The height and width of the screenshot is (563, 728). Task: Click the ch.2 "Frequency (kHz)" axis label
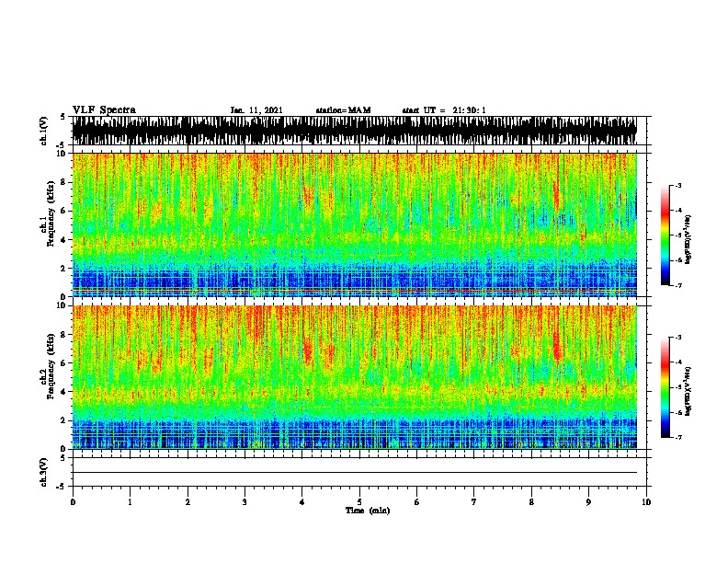pos(51,366)
